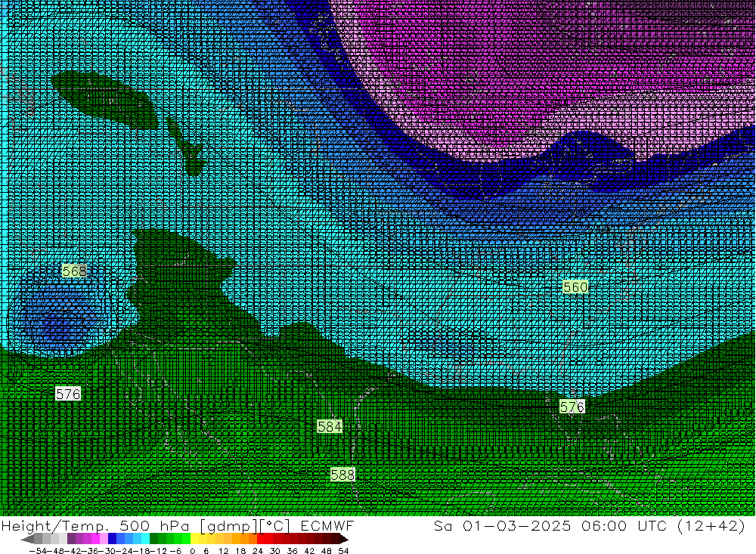756x554 pixels.
Task: Click the dark maroon right arrow of scale
Action: [x=343, y=539]
